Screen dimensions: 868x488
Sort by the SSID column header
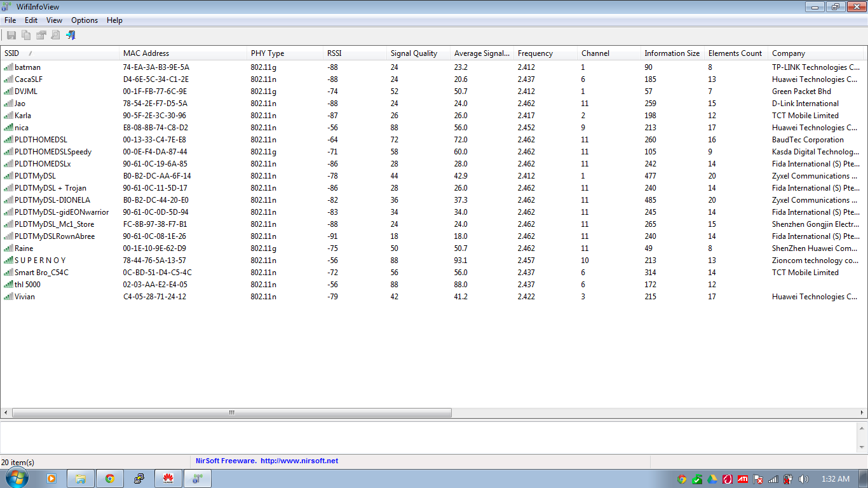click(60, 53)
